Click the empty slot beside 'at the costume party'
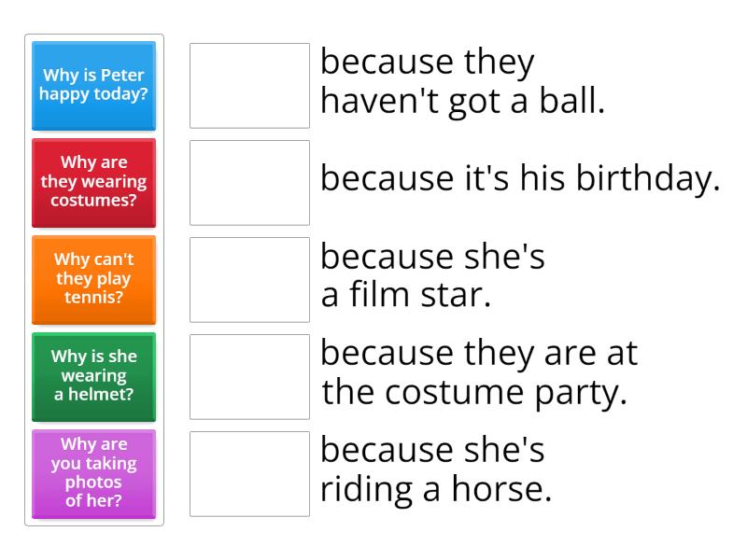This screenshot has width=747, height=560. click(249, 377)
